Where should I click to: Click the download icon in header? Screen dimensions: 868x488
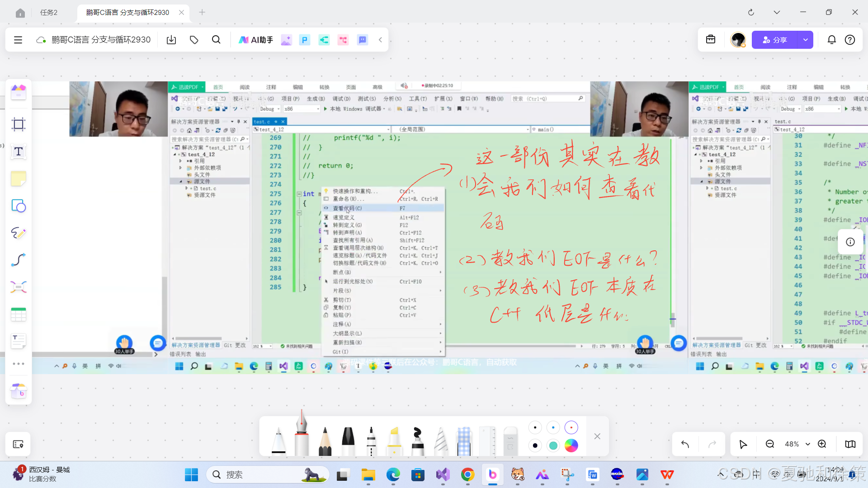pyautogui.click(x=171, y=40)
